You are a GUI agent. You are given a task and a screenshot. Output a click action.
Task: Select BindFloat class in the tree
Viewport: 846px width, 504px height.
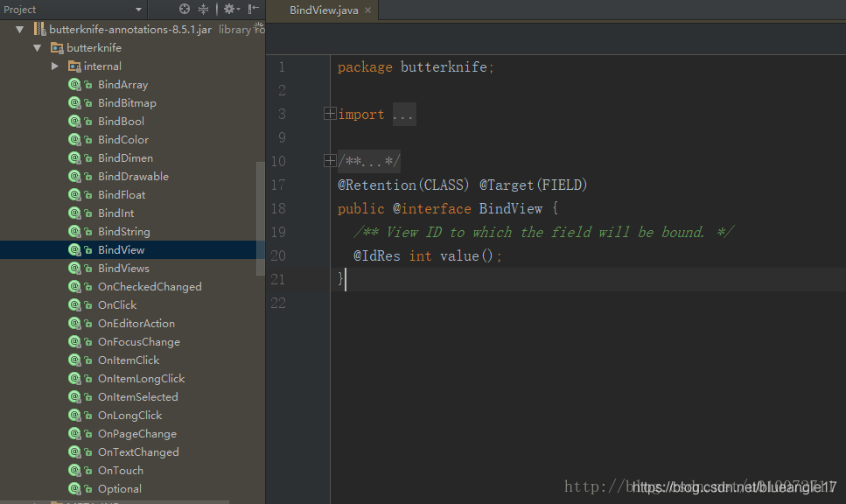(x=122, y=195)
